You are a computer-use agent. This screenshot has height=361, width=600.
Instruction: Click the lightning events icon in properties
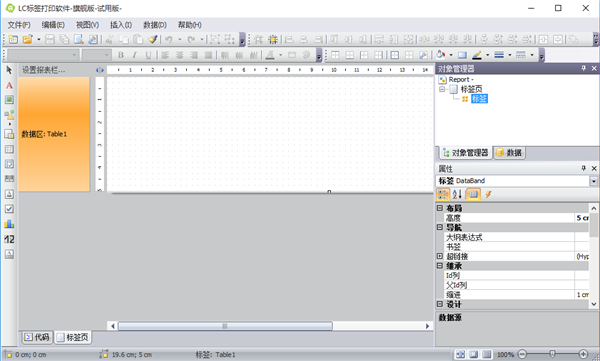tap(488, 194)
